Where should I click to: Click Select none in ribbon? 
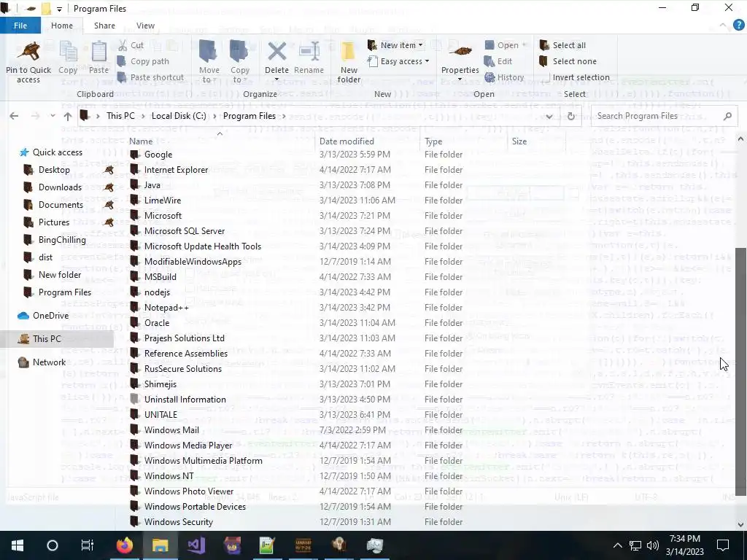(x=568, y=61)
